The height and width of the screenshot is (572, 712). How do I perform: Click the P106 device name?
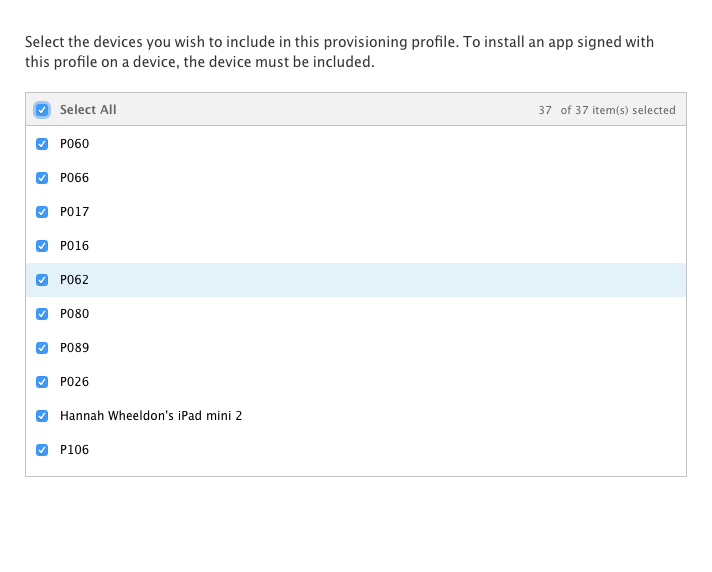[x=74, y=450]
